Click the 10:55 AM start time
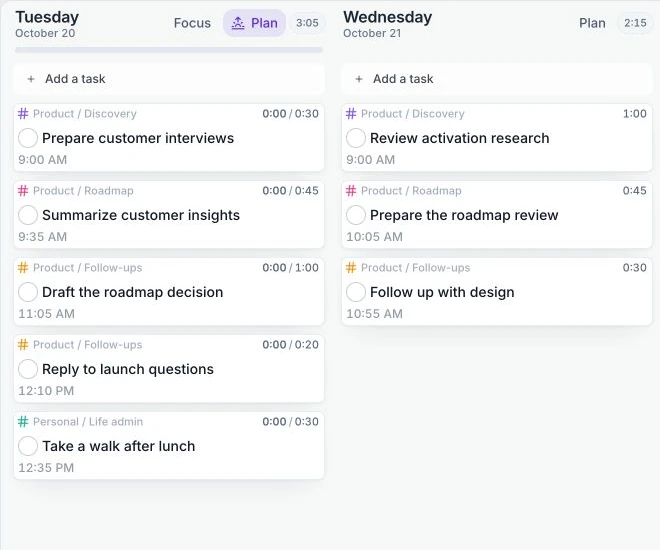The image size is (660, 550). pos(374,314)
